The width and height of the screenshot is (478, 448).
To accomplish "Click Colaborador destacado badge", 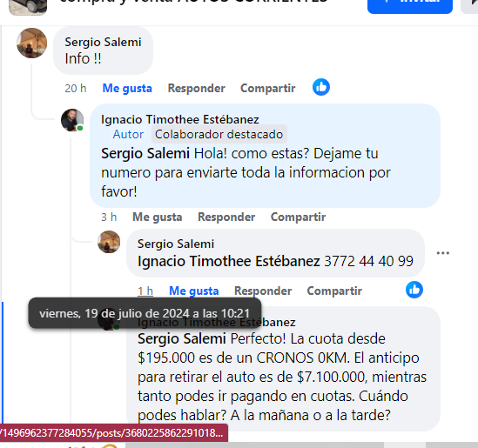I will pyautogui.click(x=219, y=134).
